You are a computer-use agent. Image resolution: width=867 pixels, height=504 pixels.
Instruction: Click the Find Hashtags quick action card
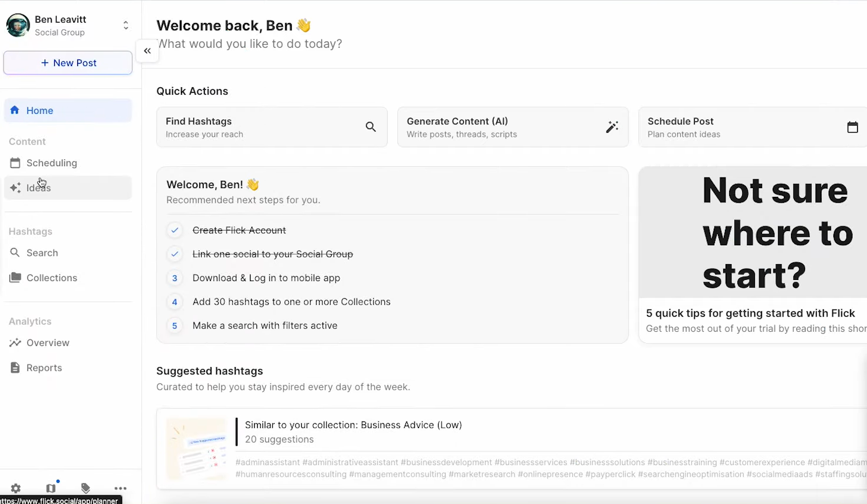[x=272, y=127]
